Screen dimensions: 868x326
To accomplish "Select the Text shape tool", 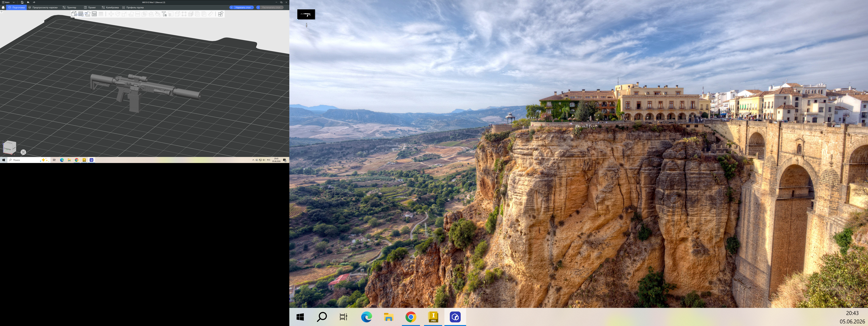I will tap(164, 14).
